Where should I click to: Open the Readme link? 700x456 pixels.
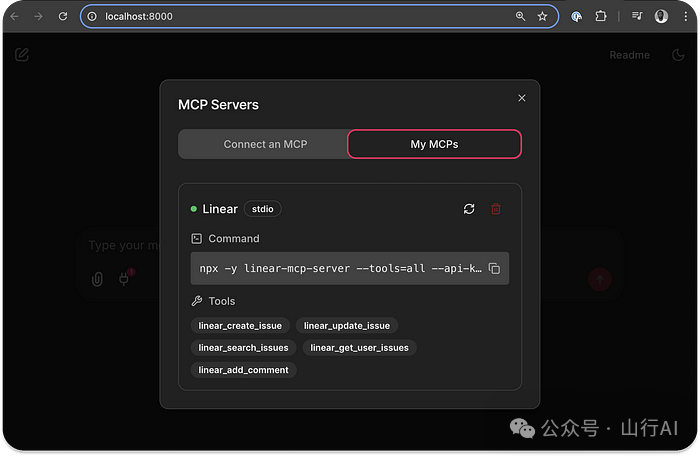tap(629, 55)
